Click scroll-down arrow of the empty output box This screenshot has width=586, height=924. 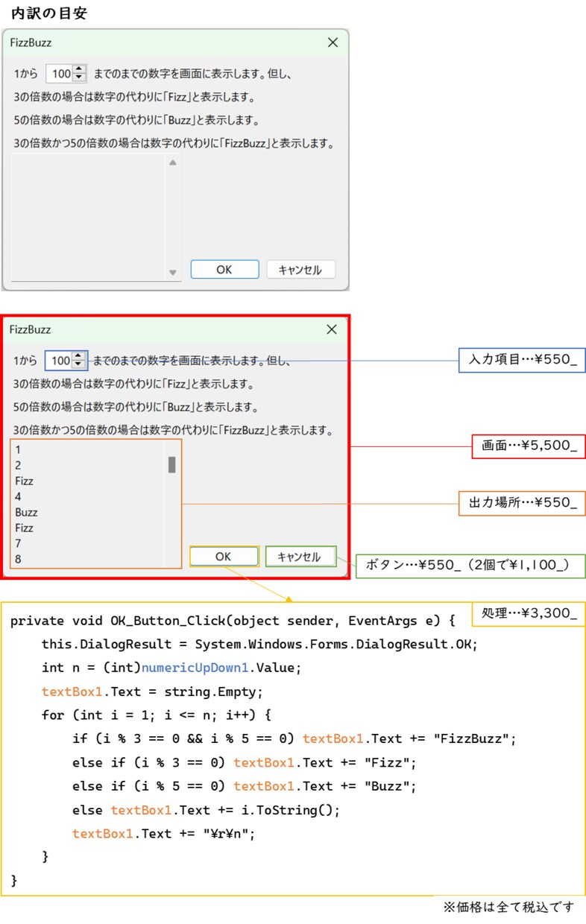pos(173,273)
